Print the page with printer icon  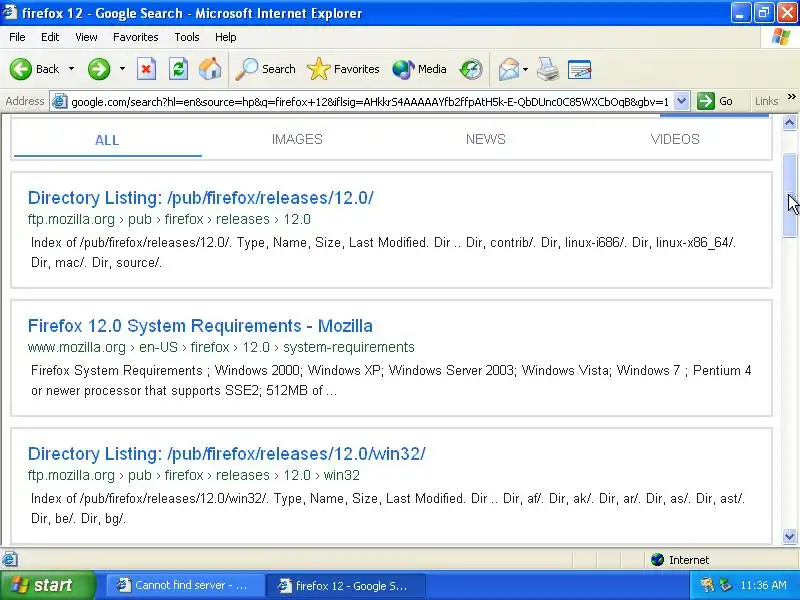[x=548, y=69]
